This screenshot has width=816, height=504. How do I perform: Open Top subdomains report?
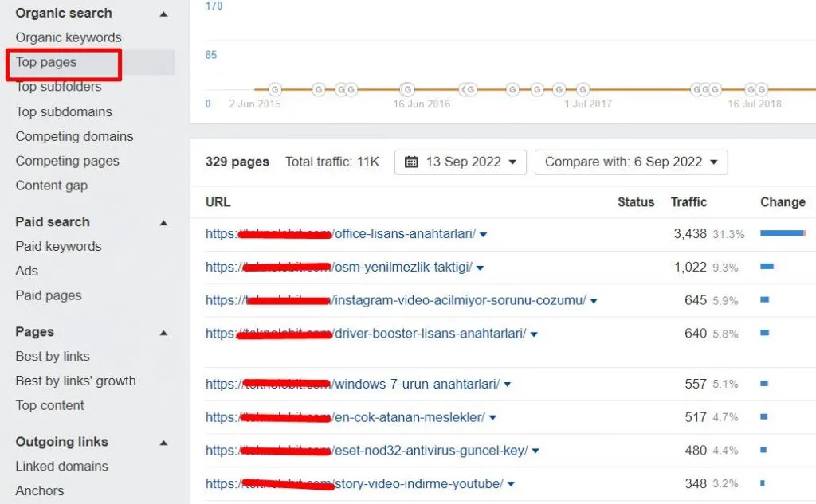point(64,111)
